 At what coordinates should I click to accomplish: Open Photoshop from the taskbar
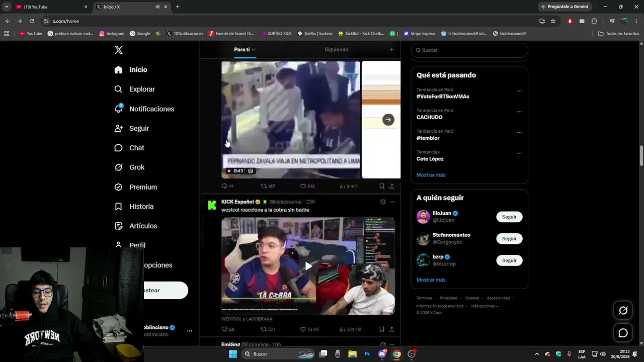coord(367,354)
